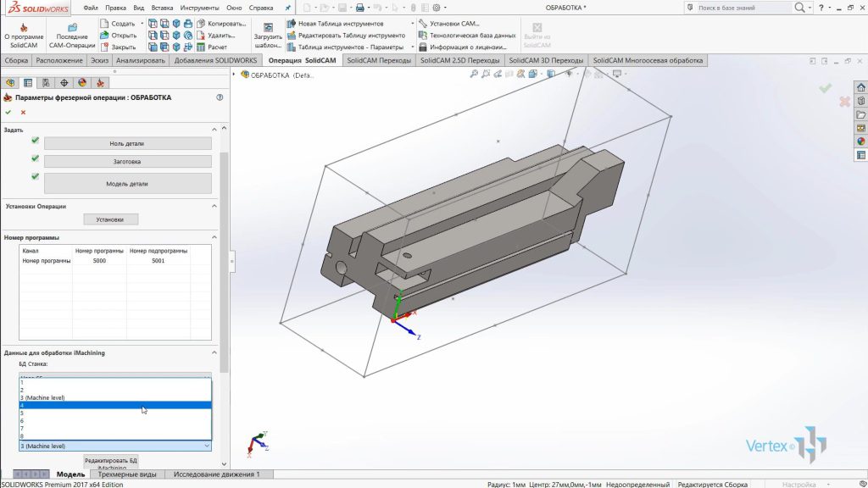Expand the ОБРАБОТКА flyout tree arrow
Screen dimensions: 868x488
(234, 75)
